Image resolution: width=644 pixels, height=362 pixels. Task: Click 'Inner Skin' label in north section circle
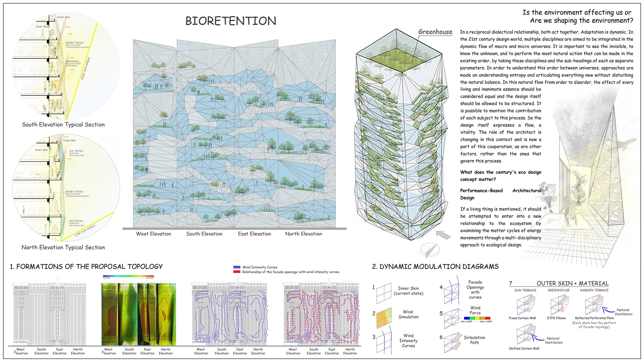[x=42, y=150]
